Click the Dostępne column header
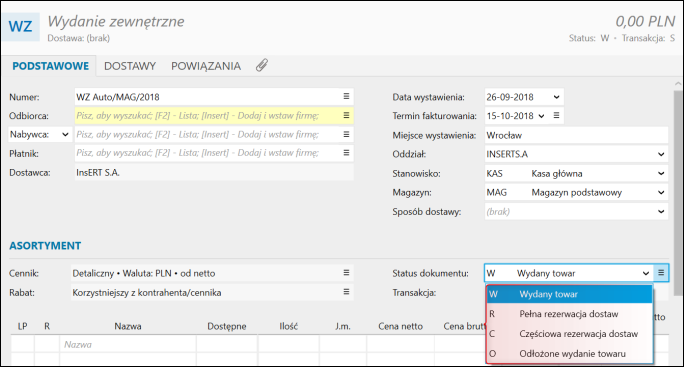The width and height of the screenshot is (684, 367). (227, 326)
